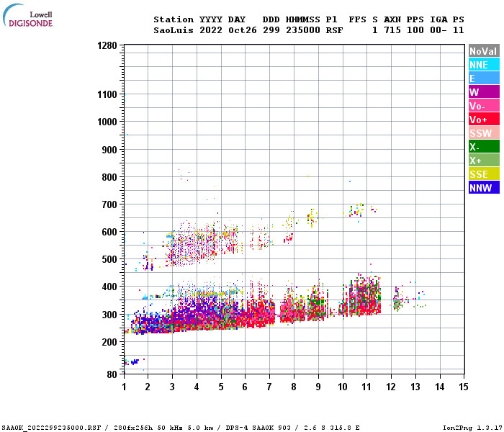
Task: Click the 900 height axis label
Action: pos(109,150)
